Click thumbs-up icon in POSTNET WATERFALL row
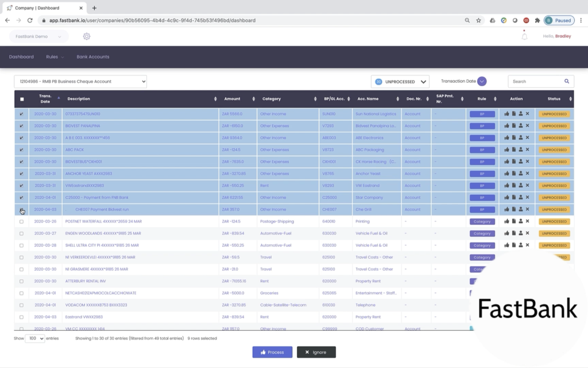Image resolution: width=588 pixels, height=368 pixels. 506,221
